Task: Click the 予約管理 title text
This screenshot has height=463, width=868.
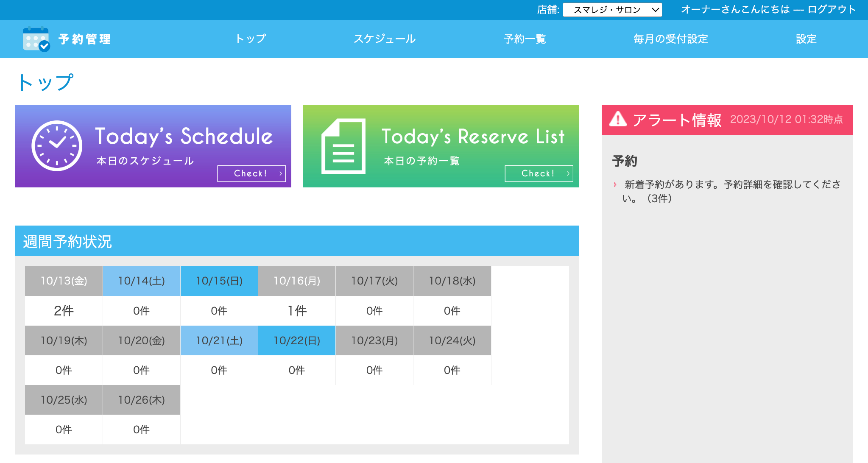Action: click(x=85, y=39)
